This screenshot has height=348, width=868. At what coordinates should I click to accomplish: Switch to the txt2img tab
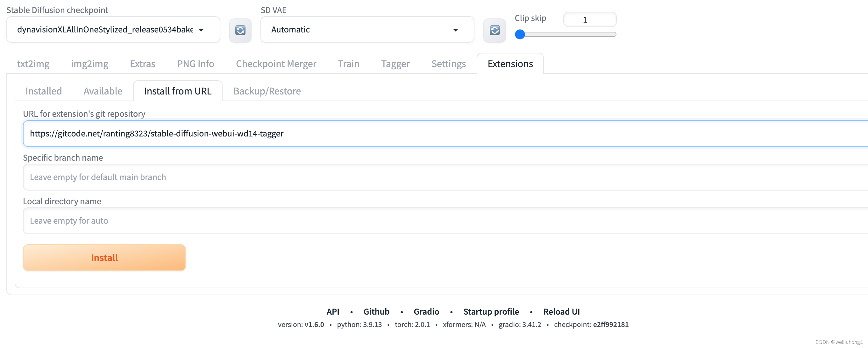(x=33, y=64)
